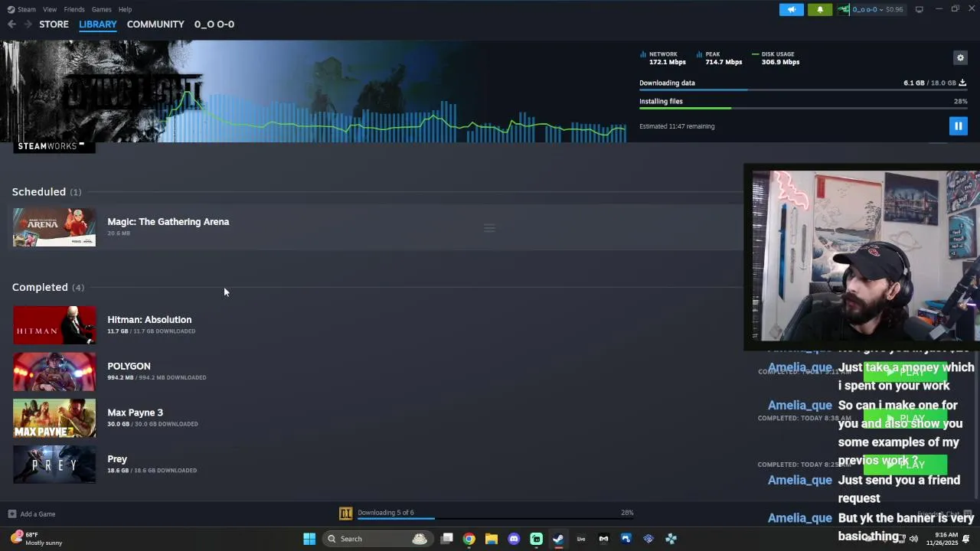The width and height of the screenshot is (980, 551).
Task: Open the Live app taskbar icon
Action: (x=581, y=539)
